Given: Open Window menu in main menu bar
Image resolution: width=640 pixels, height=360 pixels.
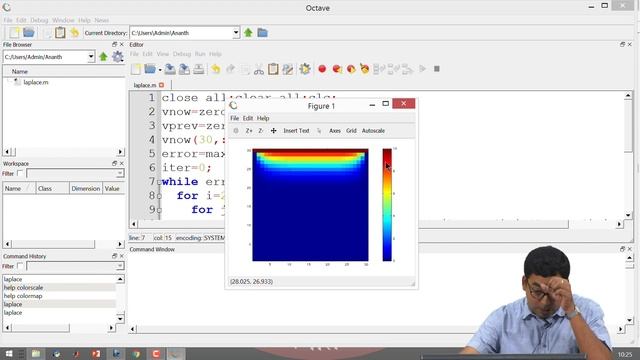Looking at the screenshot, I should point(63,20).
